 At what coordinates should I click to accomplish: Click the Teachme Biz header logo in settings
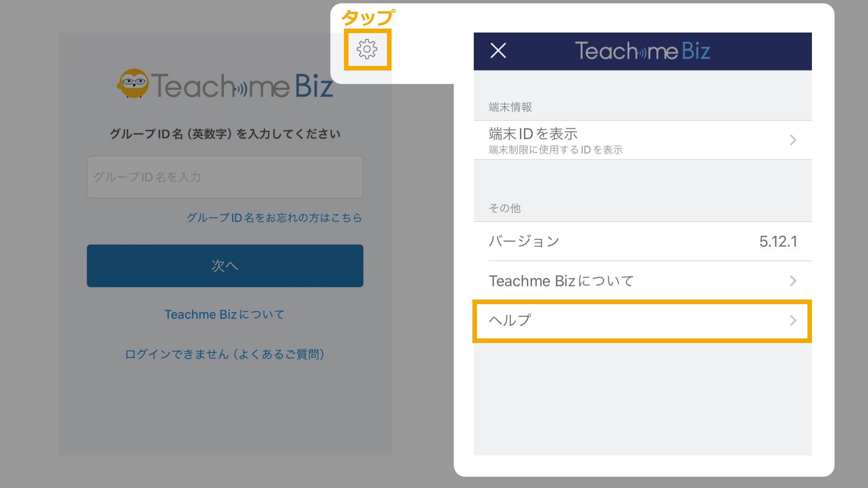642,50
